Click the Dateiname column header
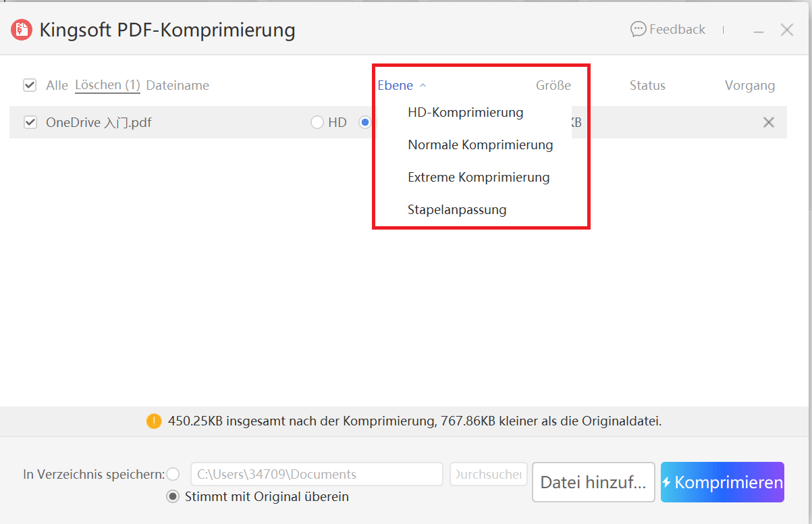812x524 pixels. pos(178,85)
